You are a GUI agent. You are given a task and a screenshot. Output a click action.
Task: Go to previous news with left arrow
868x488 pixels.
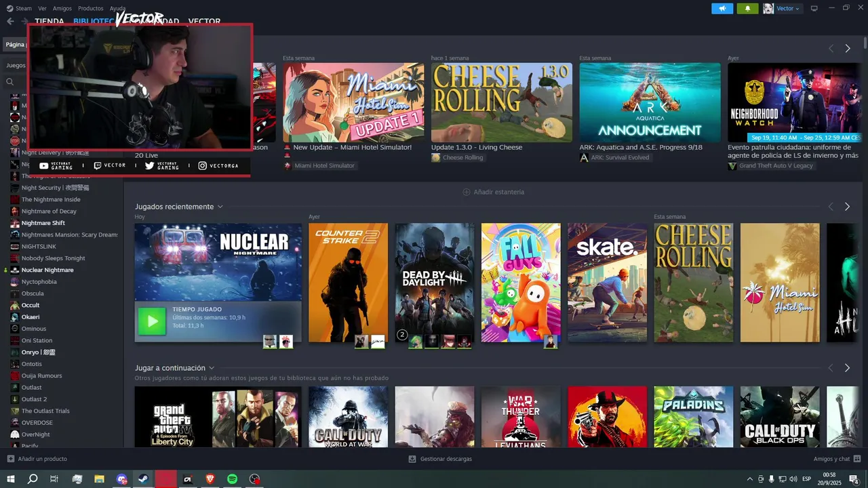point(831,48)
